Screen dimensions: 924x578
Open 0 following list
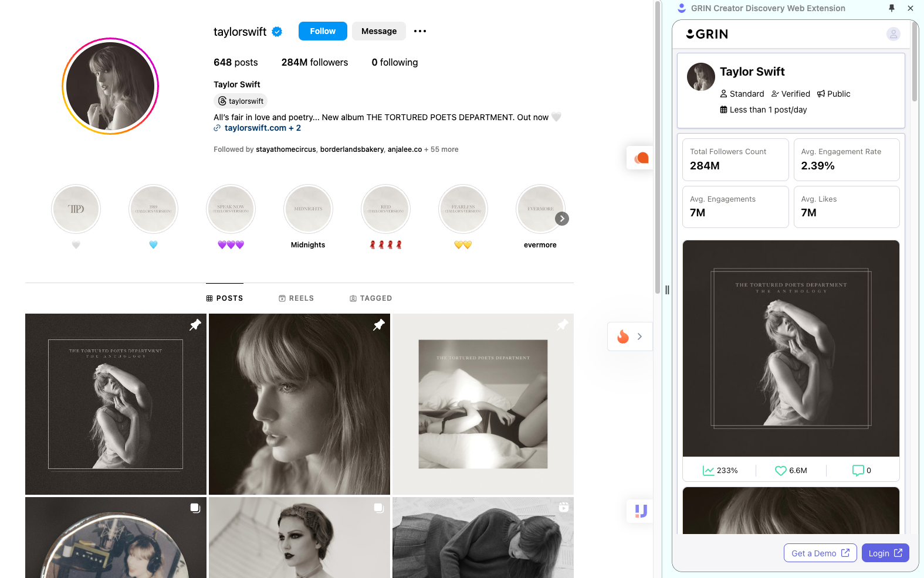[395, 62]
